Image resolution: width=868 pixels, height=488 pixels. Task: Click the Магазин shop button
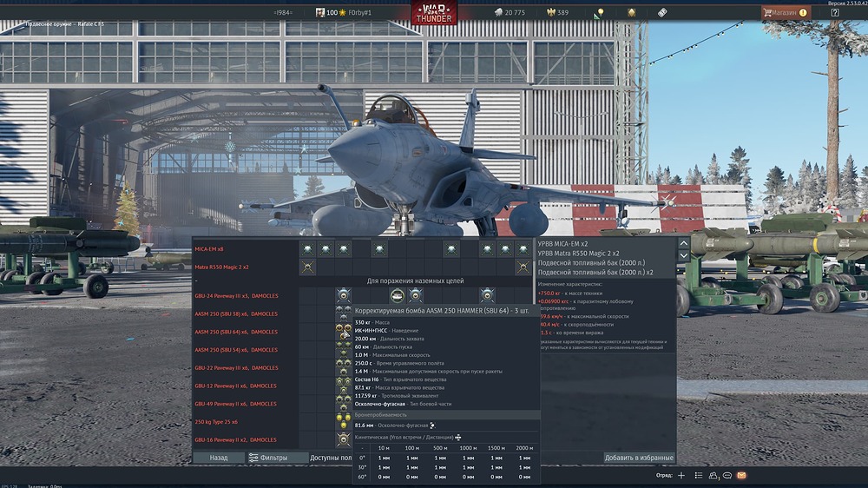tap(785, 12)
